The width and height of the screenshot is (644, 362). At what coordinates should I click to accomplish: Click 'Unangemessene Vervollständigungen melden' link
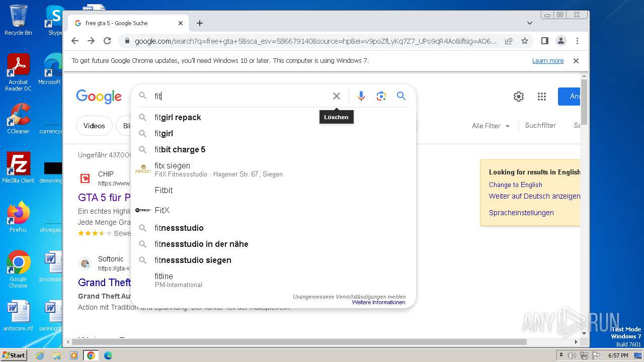pos(349,297)
